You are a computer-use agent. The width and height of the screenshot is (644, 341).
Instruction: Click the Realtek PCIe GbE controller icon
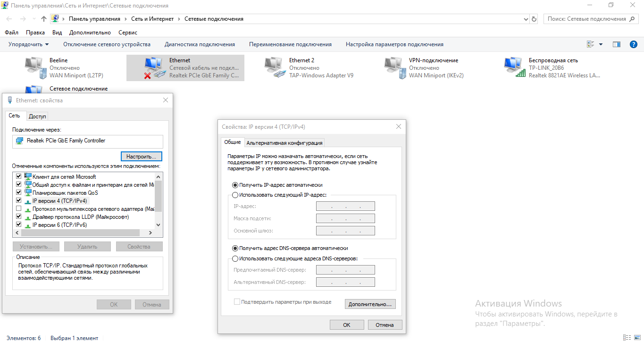tap(19, 141)
